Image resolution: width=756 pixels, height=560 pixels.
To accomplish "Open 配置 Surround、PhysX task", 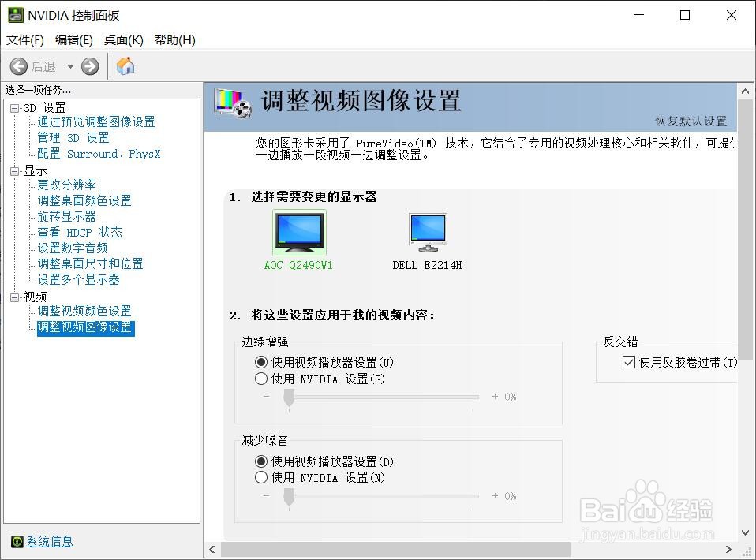I will click(99, 154).
